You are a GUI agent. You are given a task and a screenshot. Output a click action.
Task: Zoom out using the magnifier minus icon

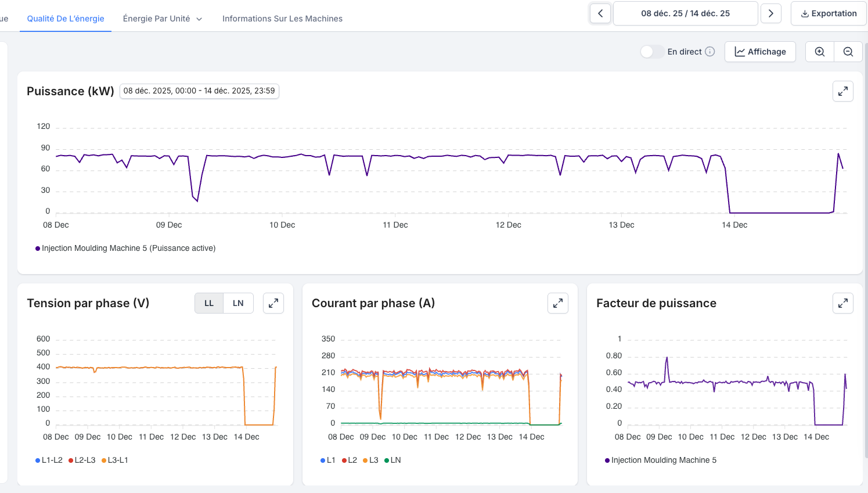pos(848,52)
